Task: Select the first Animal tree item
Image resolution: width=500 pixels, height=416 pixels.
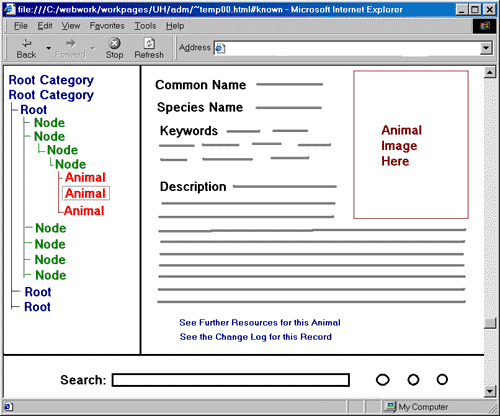Action: [85, 177]
